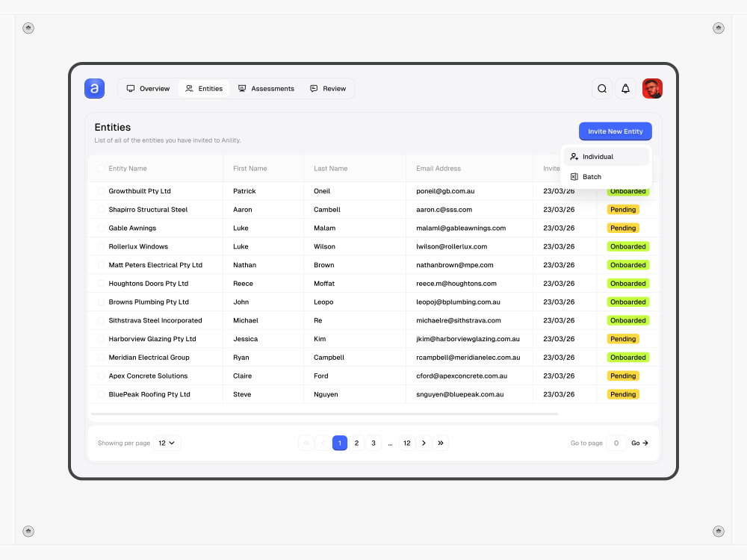Viewport: 747px width, 560px height.
Task: Click the Last Name column header
Action: 331,169
